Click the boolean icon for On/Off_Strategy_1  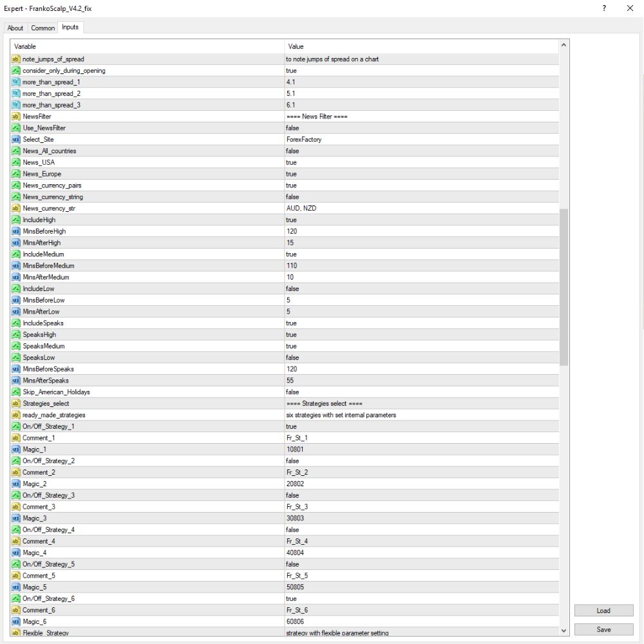click(16, 427)
